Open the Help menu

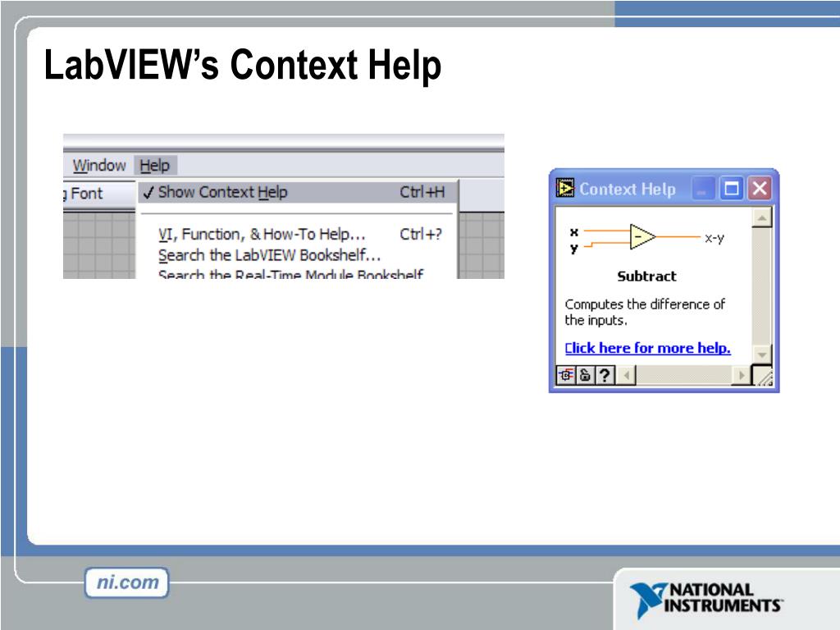[x=155, y=166]
